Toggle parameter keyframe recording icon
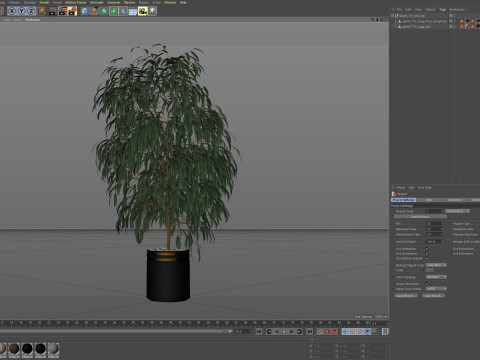This screenshot has height=360, width=480. pyautogui.click(x=367, y=331)
